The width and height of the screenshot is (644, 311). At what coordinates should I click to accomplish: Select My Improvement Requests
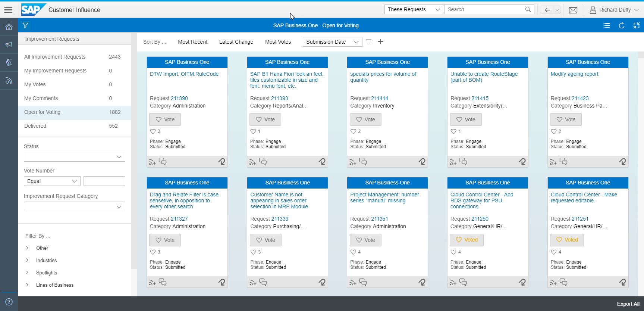point(75,71)
